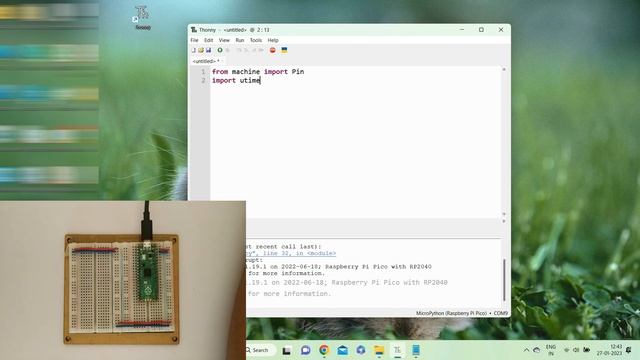
Task: Click the New file icon in Thonny toolbar
Action: (194, 50)
